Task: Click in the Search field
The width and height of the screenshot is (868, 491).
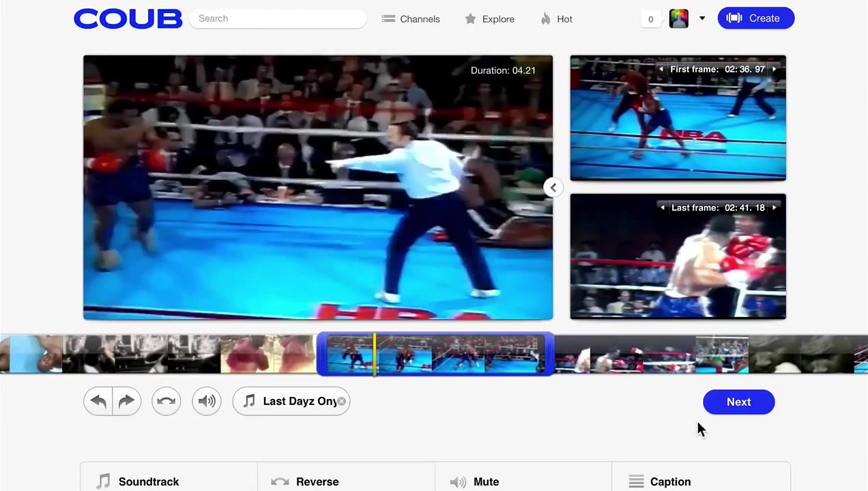Action: point(278,18)
